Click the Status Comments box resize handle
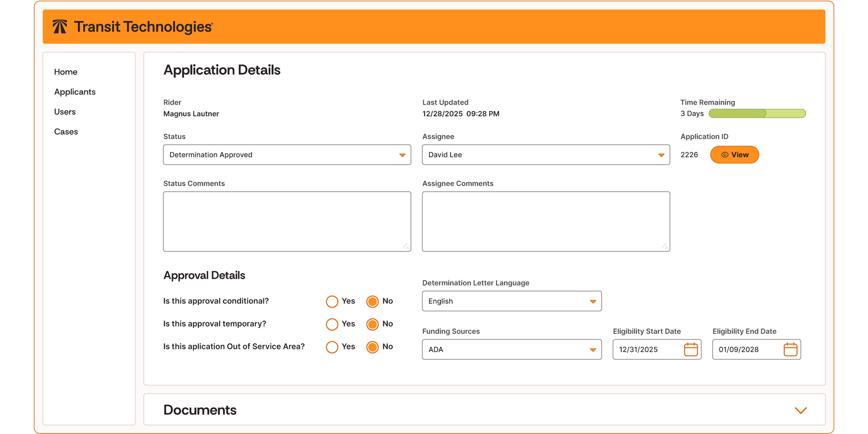The height and width of the screenshot is (434, 868). coord(406,246)
